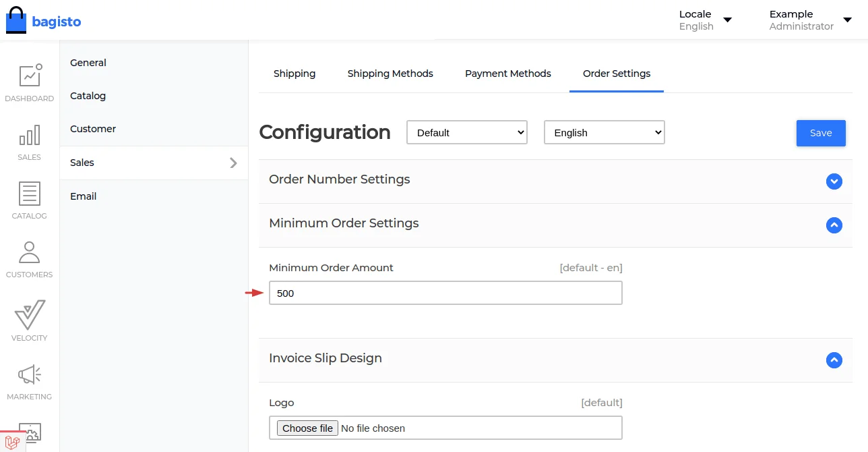Click the Save button

click(x=820, y=133)
